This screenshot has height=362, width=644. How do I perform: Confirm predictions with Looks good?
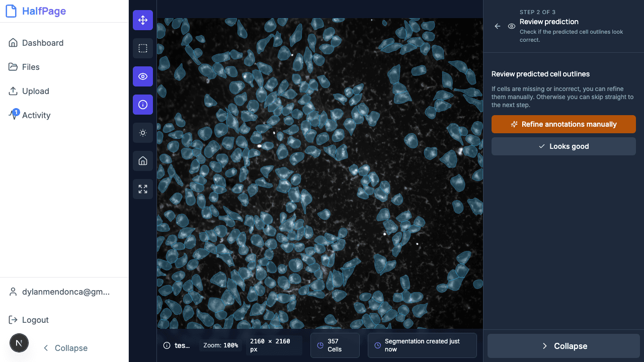coord(563,146)
